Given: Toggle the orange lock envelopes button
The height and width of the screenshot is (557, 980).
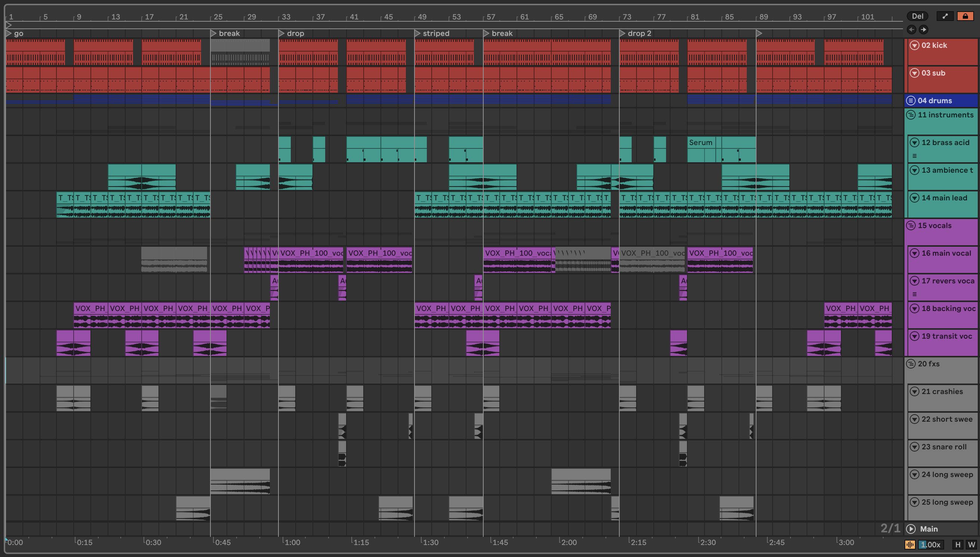Looking at the screenshot, I should 965,16.
